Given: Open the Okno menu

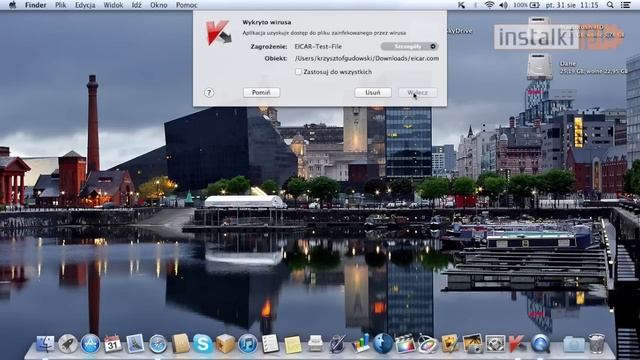Looking at the screenshot, I should tap(158, 5).
